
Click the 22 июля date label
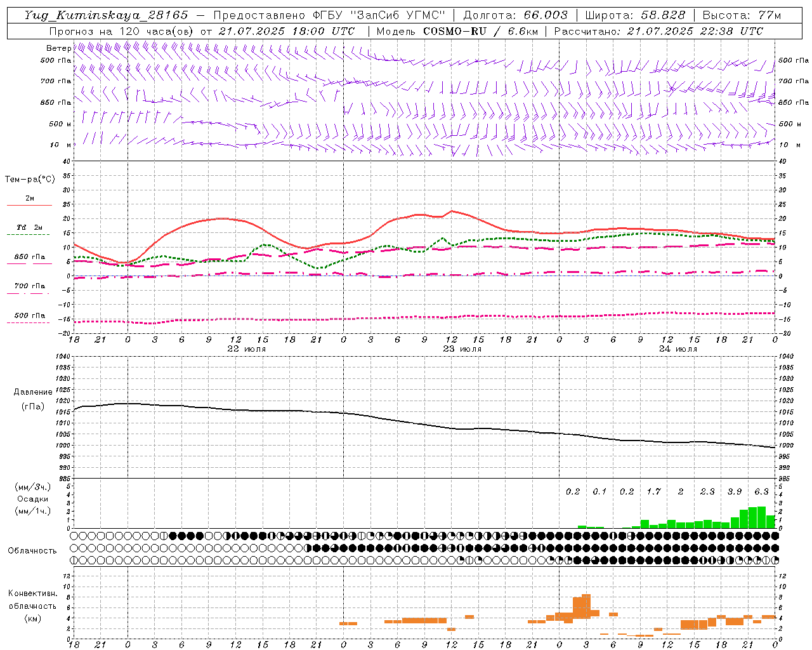coord(247,349)
